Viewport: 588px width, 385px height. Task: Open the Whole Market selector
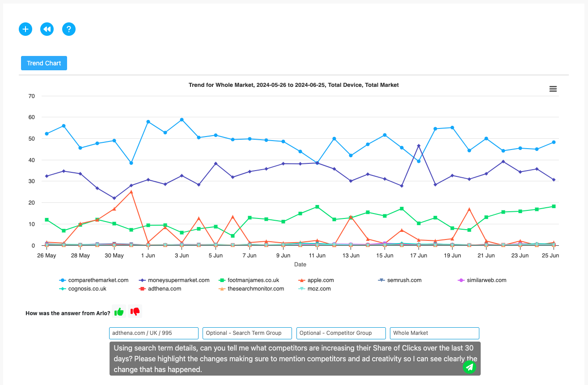point(434,333)
